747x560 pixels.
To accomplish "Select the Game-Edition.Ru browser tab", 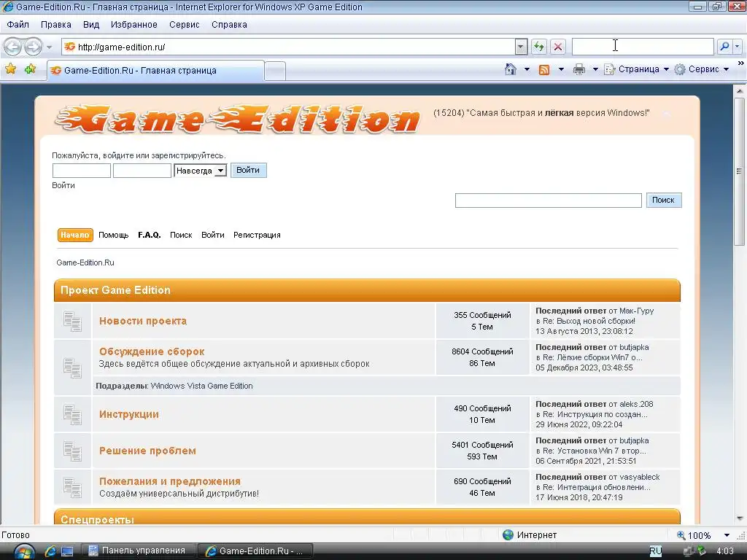I will click(155, 71).
